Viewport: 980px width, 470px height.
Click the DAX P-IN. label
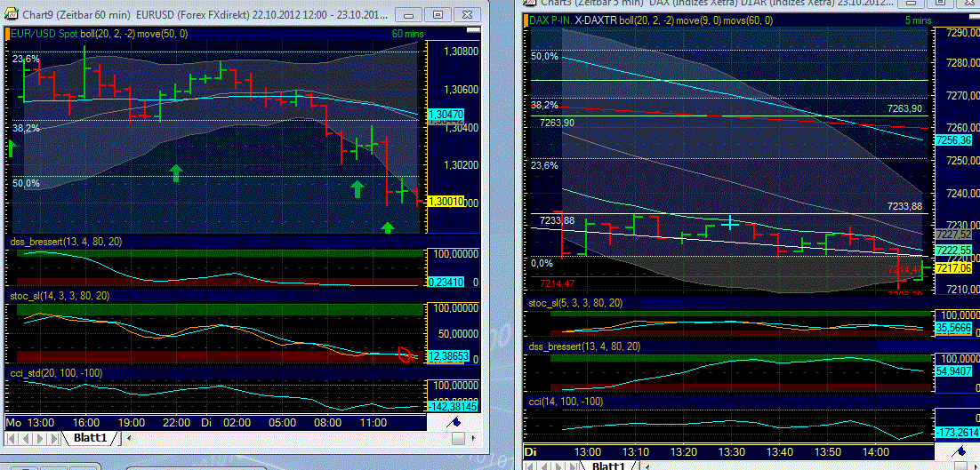tap(550, 20)
